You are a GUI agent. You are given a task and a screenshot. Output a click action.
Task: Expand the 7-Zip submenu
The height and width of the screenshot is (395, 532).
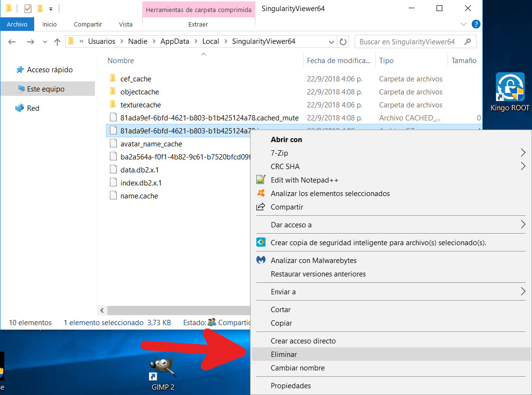(523, 153)
